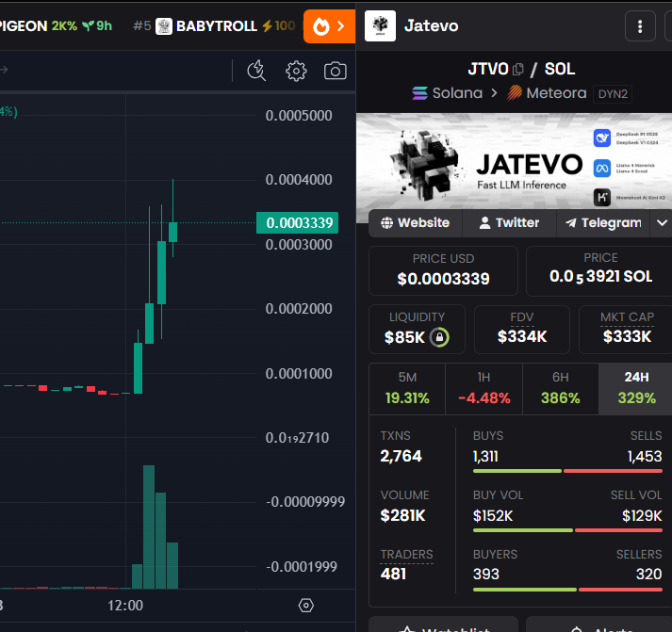Click the PRICE USD $0.0003339 box

click(x=443, y=270)
